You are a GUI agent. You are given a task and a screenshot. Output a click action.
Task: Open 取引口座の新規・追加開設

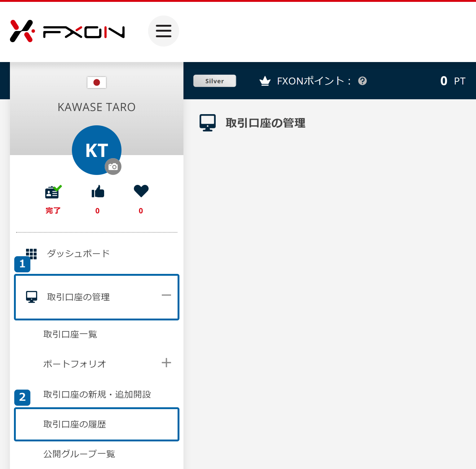(97, 395)
